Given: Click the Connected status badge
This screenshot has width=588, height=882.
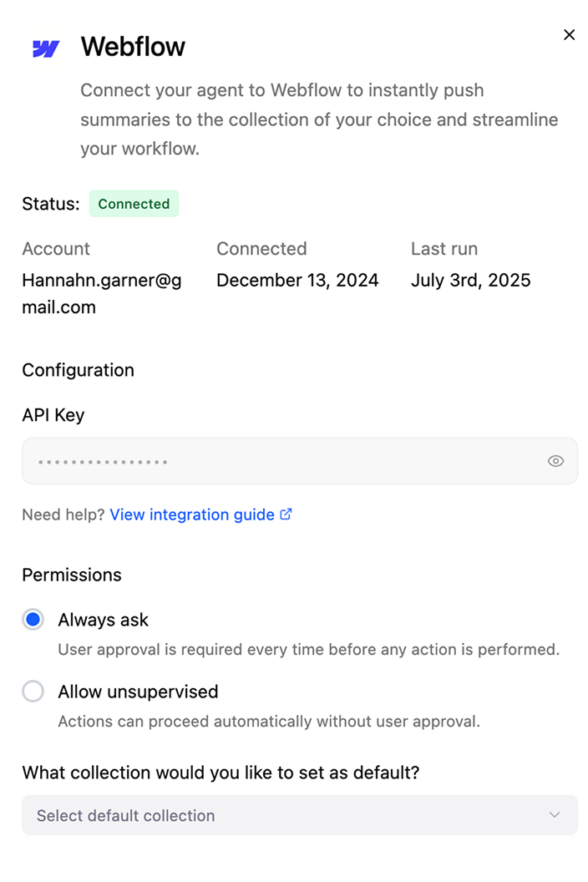Looking at the screenshot, I should (x=134, y=204).
